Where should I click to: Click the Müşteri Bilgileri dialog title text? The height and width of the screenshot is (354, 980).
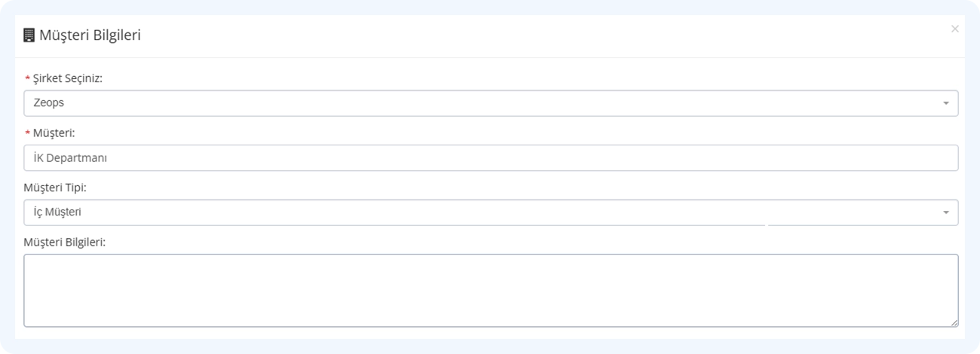[x=90, y=35]
